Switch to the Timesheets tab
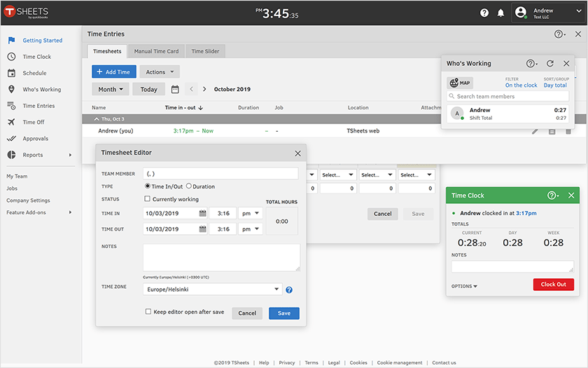The height and width of the screenshot is (368, 588). click(x=107, y=51)
